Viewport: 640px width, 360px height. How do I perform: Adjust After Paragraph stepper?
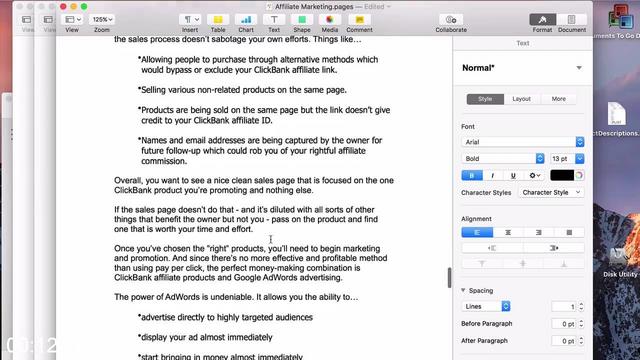581,340
